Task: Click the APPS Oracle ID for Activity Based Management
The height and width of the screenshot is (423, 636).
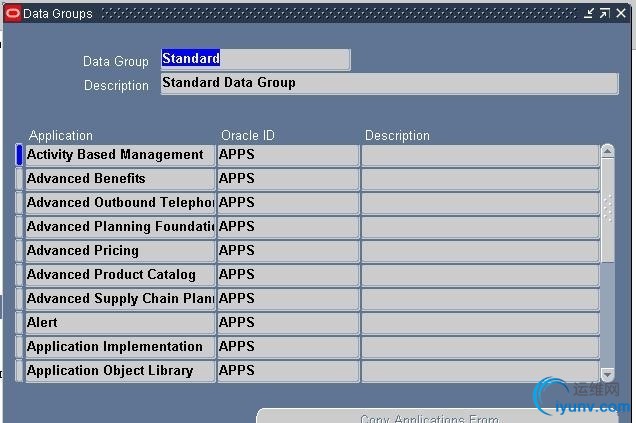Action: [x=288, y=155]
